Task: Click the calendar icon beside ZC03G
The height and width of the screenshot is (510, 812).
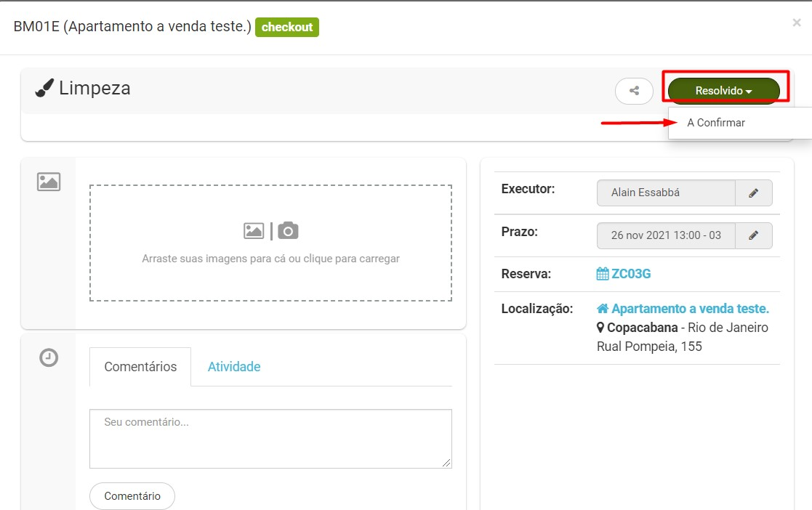Action: click(x=602, y=274)
